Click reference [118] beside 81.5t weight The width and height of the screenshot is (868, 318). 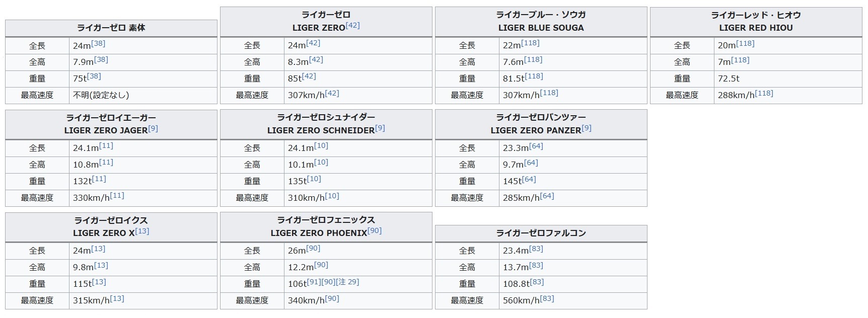534,76
